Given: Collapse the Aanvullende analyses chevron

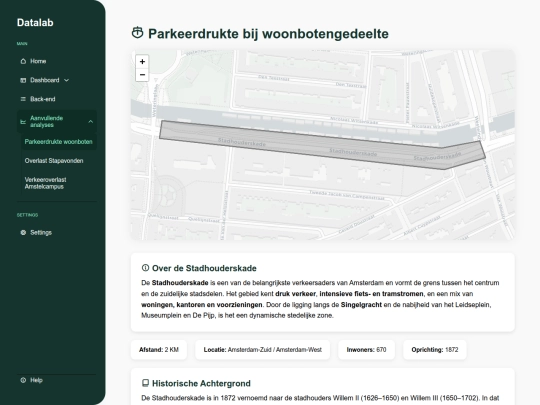Looking at the screenshot, I should (91, 122).
